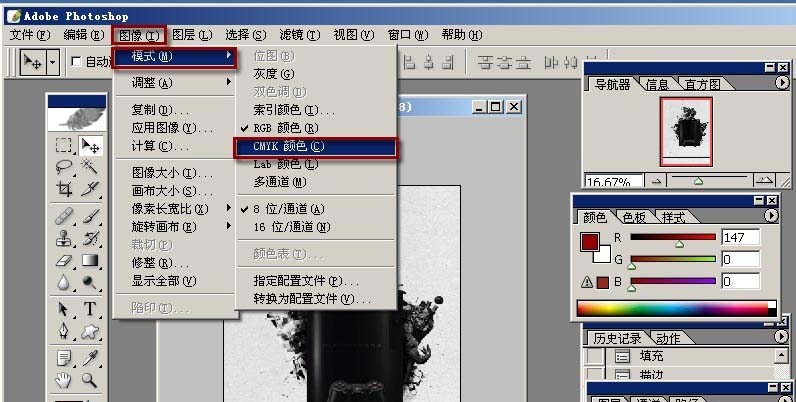Screen dimensions: 796x402
Task: Switch to the 色板 tab
Action: 634,217
